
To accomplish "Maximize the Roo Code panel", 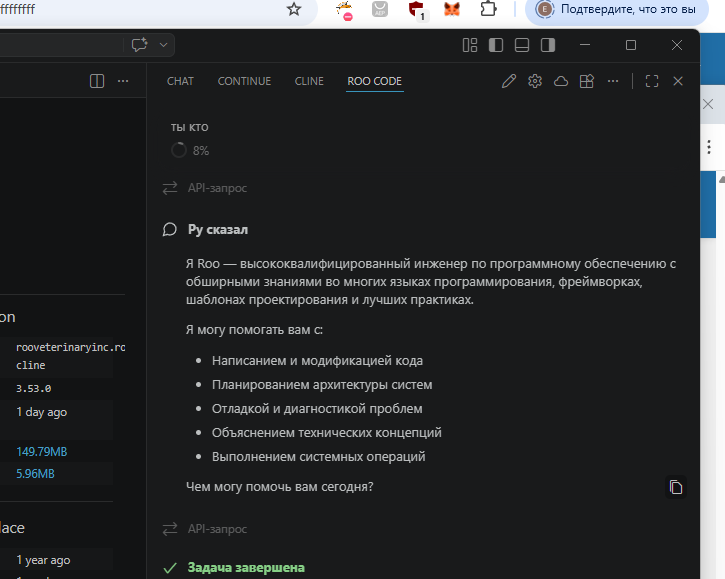I will (652, 81).
